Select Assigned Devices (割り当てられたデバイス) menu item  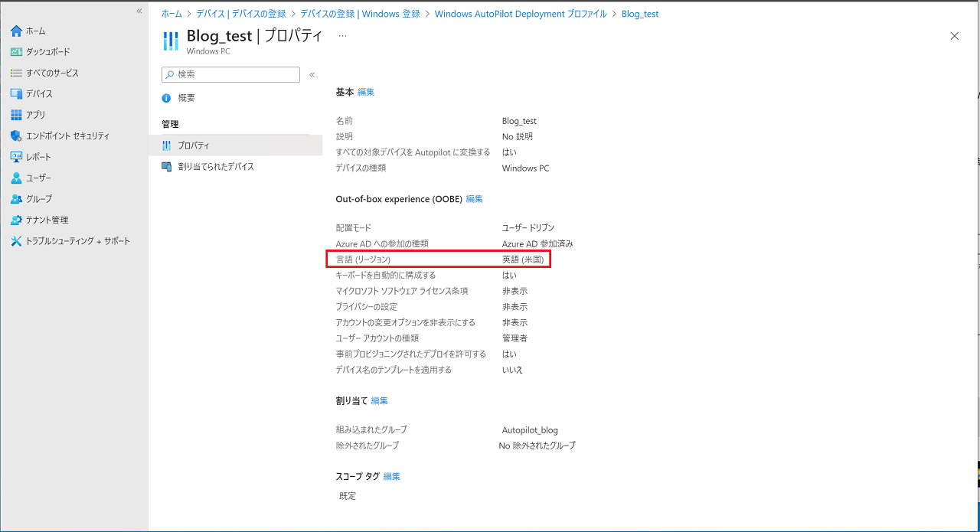pyautogui.click(x=215, y=166)
